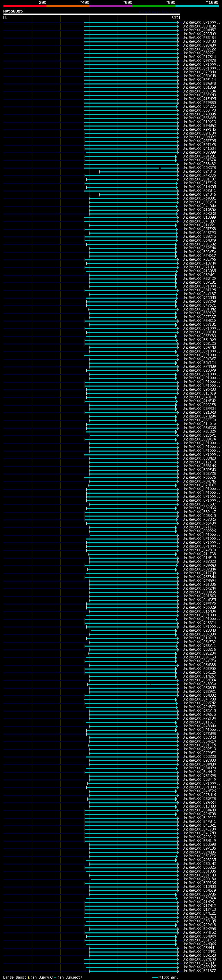Select the UniRef100_B6BVQ6 label
The width and height of the screenshot is (222, 980).
click(x=199, y=894)
